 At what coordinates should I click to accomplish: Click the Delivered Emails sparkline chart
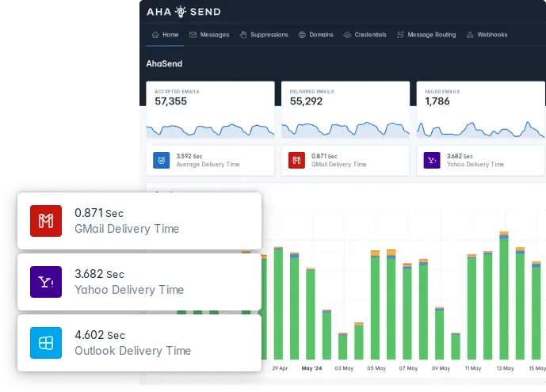pyautogui.click(x=346, y=130)
